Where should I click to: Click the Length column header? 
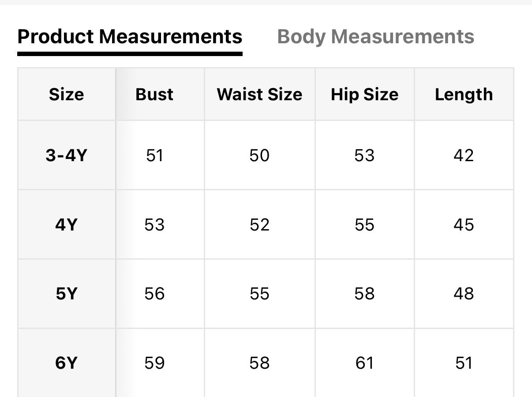[x=464, y=95]
